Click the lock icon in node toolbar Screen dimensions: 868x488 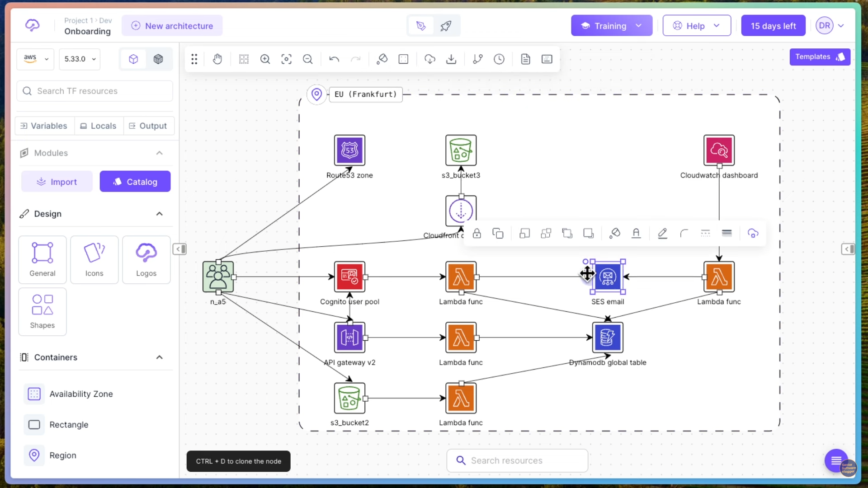tap(476, 233)
